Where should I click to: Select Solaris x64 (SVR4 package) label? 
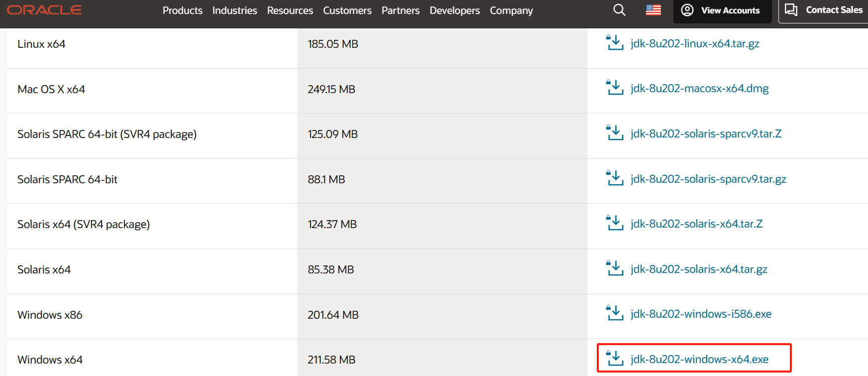coord(84,224)
